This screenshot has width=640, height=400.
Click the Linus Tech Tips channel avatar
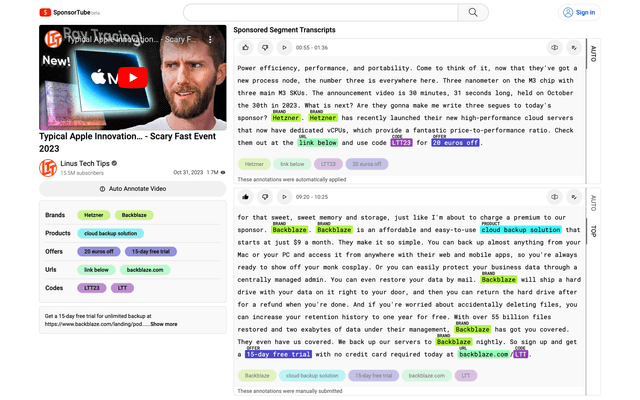point(48,168)
